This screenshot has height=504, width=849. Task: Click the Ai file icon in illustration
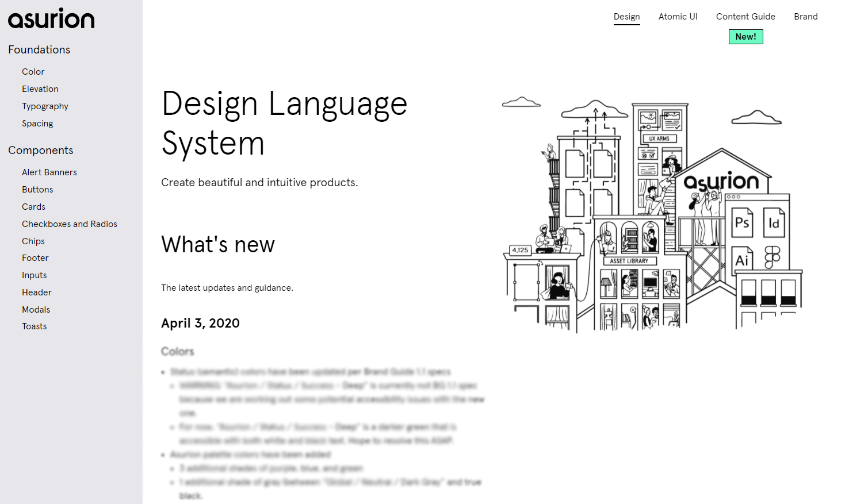tap(742, 260)
